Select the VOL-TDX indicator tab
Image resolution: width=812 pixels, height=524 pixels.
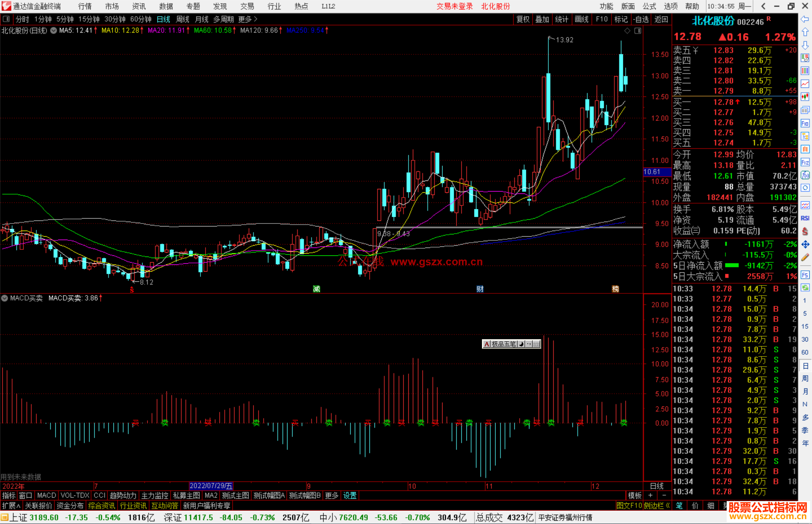(75, 495)
